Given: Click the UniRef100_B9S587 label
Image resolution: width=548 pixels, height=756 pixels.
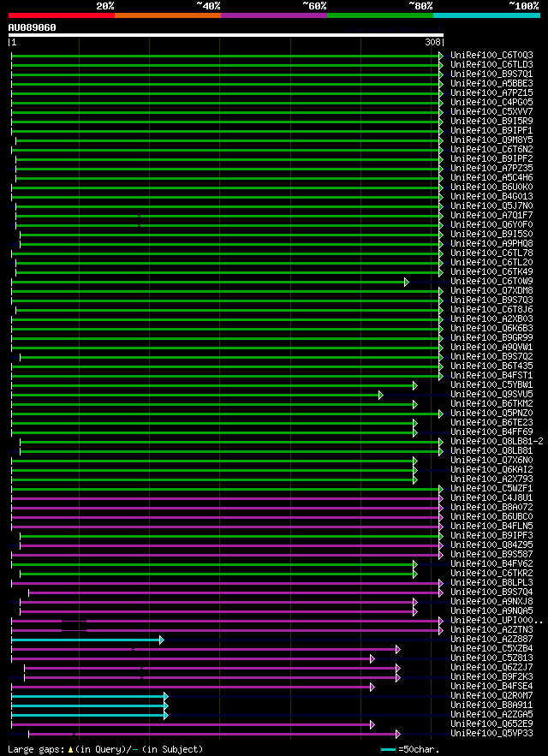Looking at the screenshot, I should (x=492, y=555).
